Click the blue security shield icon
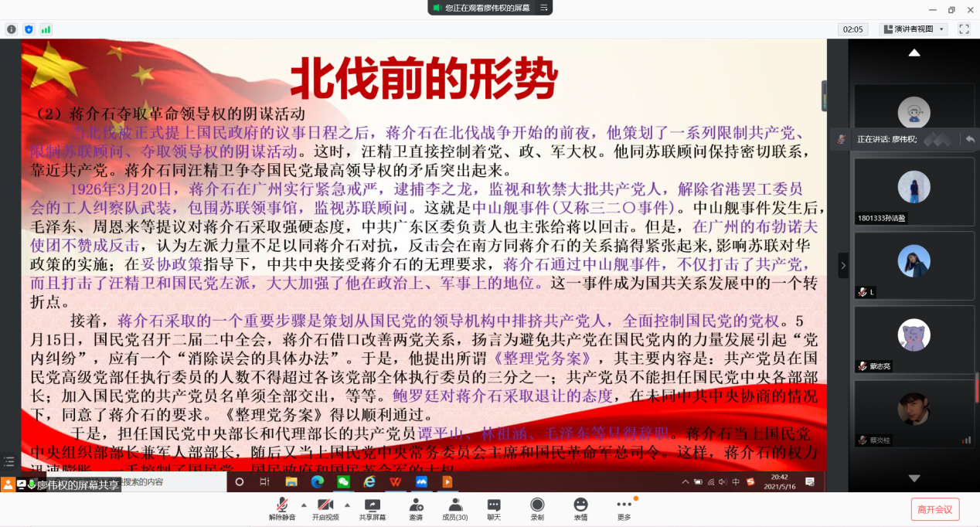980x527 pixels. click(x=29, y=29)
